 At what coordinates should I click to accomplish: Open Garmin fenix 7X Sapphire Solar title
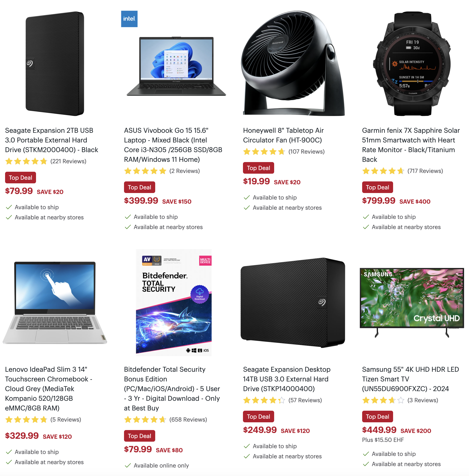[411, 145]
